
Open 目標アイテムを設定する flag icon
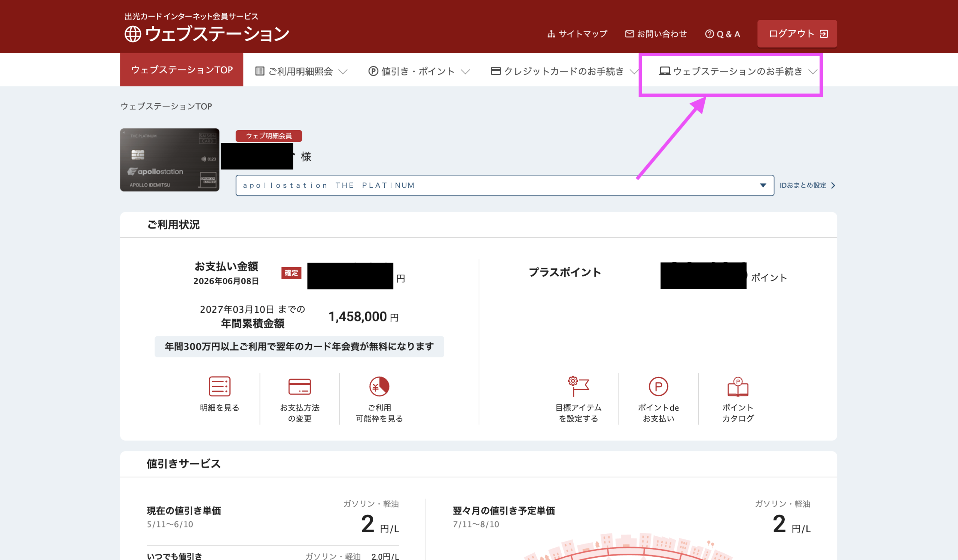[x=578, y=386]
